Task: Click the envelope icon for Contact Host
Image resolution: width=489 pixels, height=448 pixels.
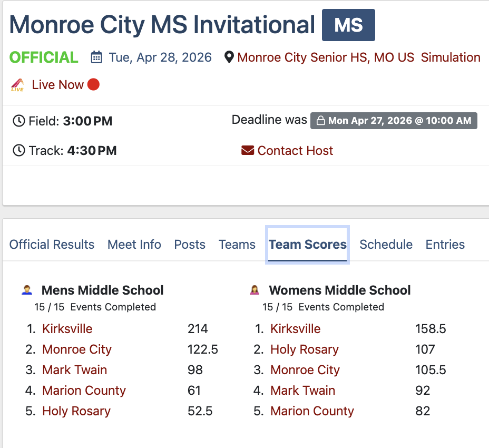Action: pos(247,151)
